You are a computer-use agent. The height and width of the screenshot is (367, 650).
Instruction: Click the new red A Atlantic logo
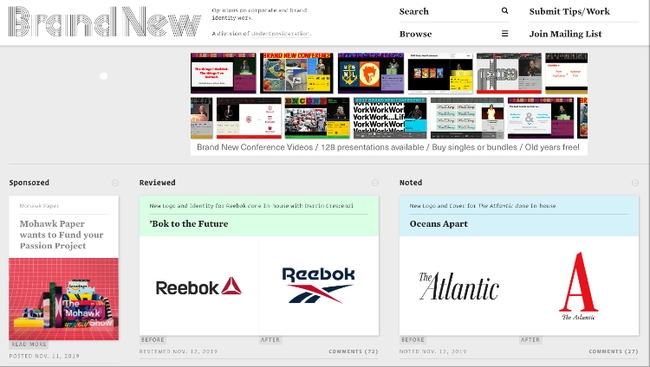[x=578, y=286]
